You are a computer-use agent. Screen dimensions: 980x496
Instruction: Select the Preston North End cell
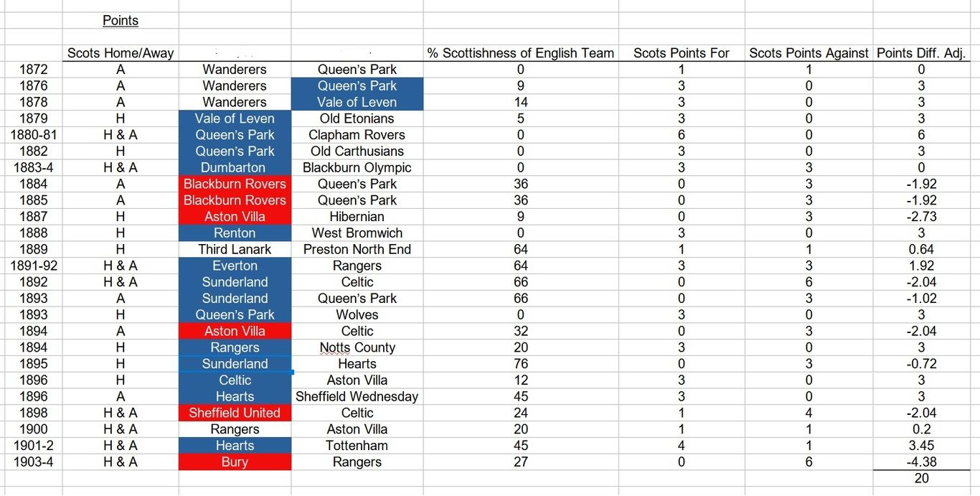click(357, 250)
